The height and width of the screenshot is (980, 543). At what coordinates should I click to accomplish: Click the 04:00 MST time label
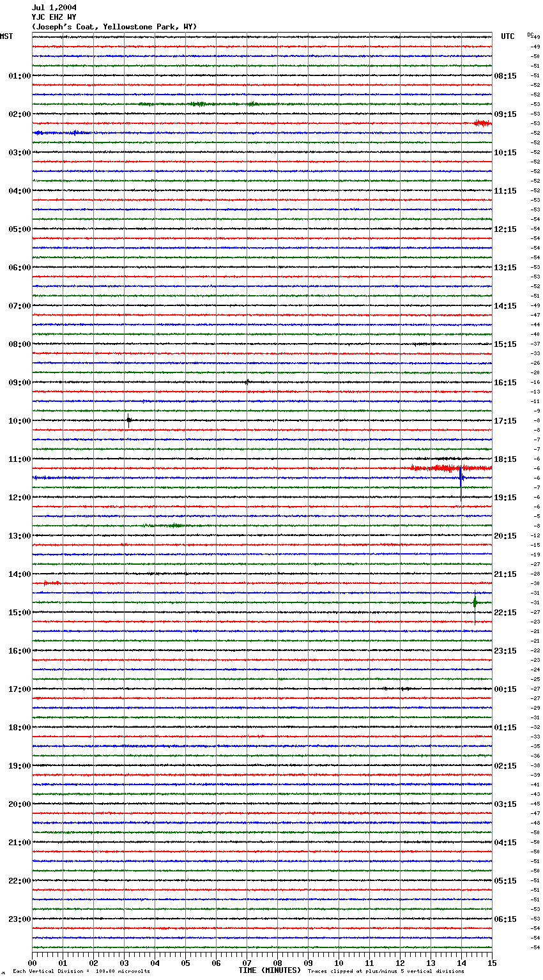(x=20, y=191)
